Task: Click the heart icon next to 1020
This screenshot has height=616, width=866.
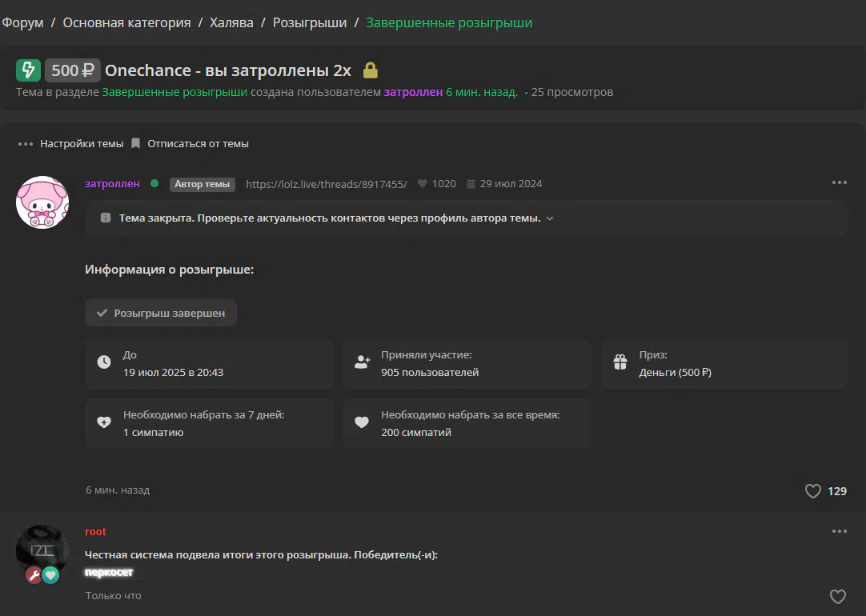Action: coord(423,184)
